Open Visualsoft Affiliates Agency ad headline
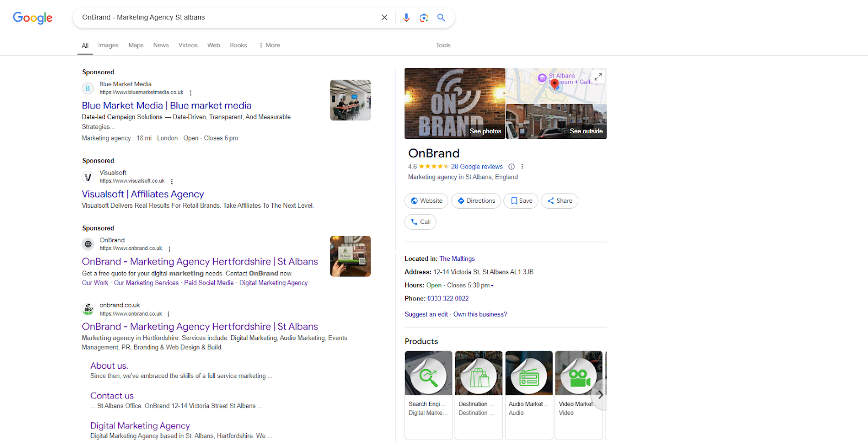The width and height of the screenshot is (868, 443). (x=143, y=194)
